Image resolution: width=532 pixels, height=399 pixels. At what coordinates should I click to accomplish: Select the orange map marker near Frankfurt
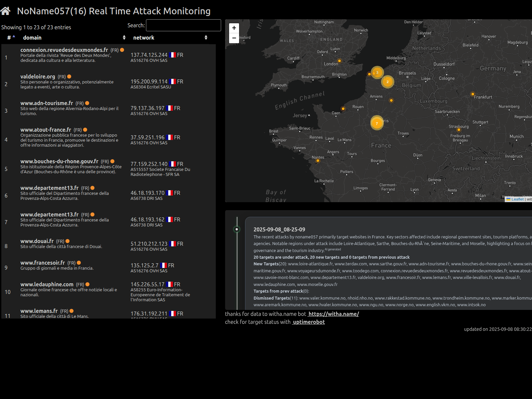click(x=472, y=94)
